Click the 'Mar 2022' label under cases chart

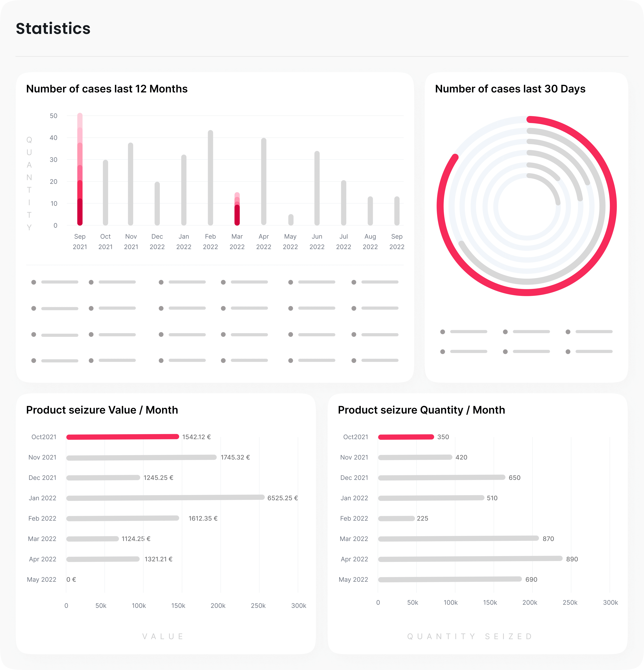pos(237,242)
